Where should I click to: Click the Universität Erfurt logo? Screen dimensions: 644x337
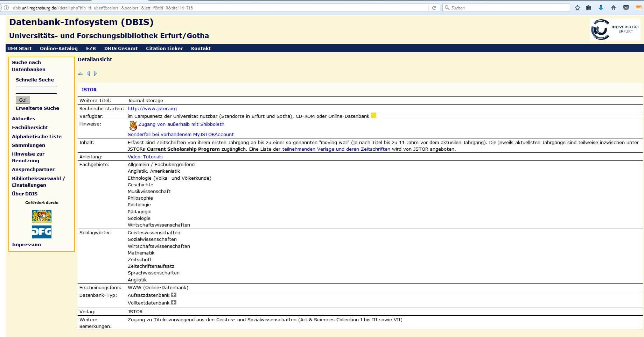coord(615,29)
